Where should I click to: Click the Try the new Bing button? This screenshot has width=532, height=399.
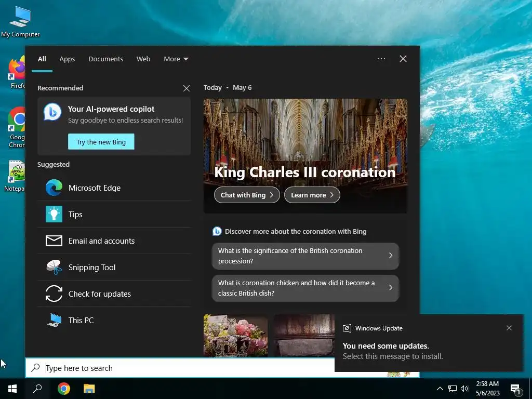101,142
